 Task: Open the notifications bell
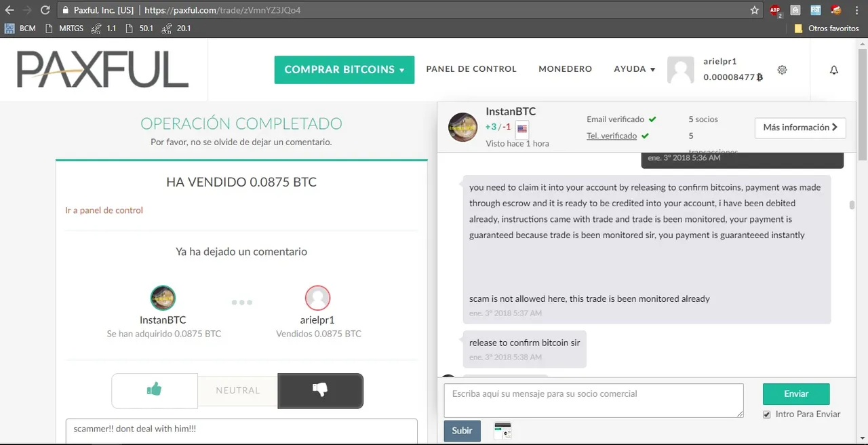pyautogui.click(x=834, y=70)
